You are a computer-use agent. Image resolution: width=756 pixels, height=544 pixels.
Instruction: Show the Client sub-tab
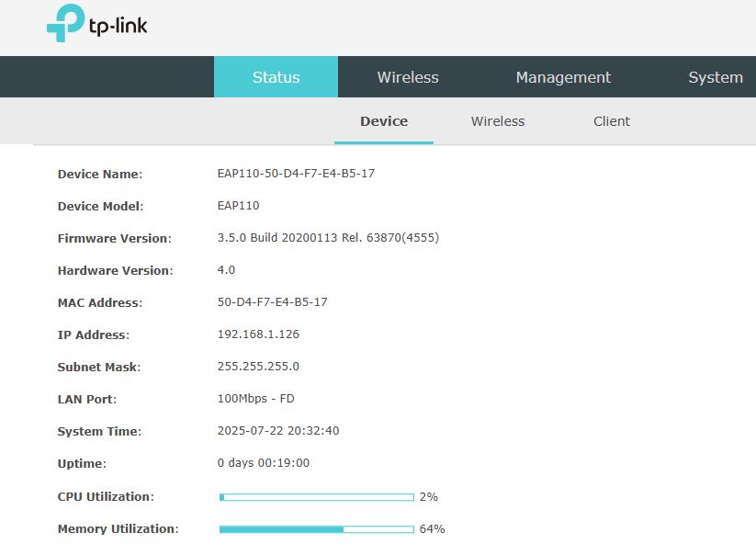click(612, 121)
